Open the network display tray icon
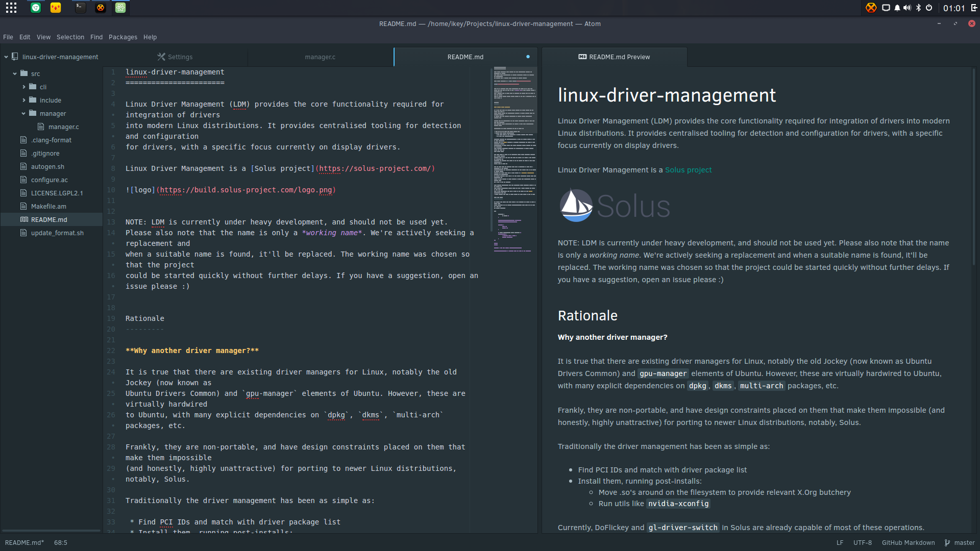 coord(886,8)
